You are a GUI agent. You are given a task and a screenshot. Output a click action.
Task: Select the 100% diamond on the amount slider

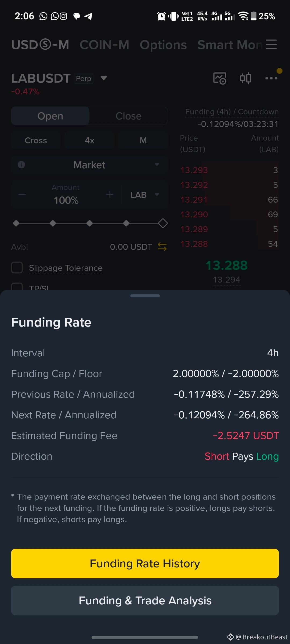pos(163,223)
